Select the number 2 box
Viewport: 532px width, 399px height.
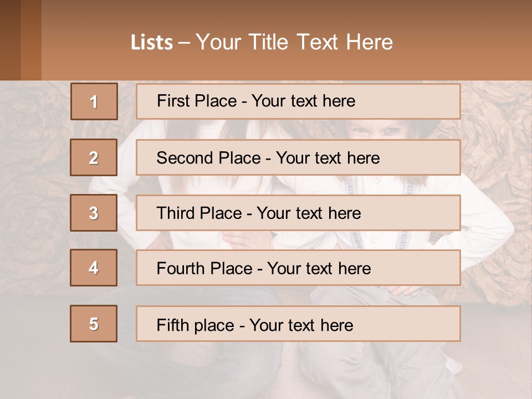click(94, 157)
